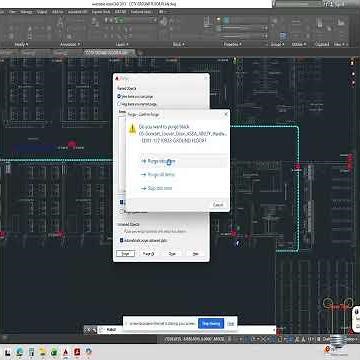This screenshot has width=360, height=360.
Task: Click Hide in the screen share bar
Action: 231,323
